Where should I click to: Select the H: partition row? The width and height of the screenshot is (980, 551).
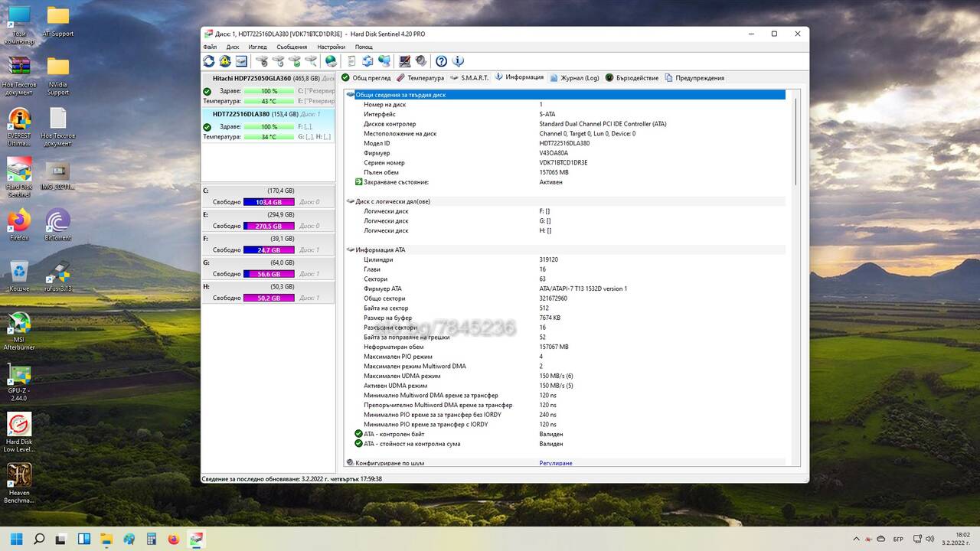(268, 292)
